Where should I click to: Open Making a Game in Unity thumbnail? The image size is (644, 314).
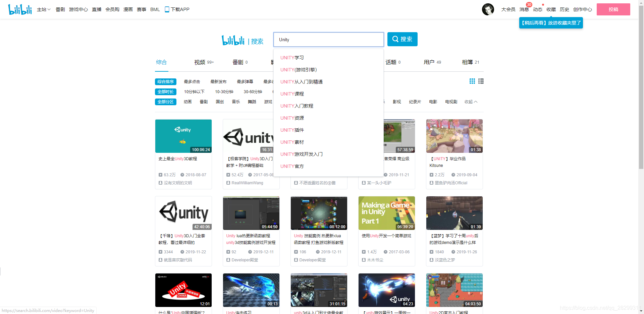387,213
